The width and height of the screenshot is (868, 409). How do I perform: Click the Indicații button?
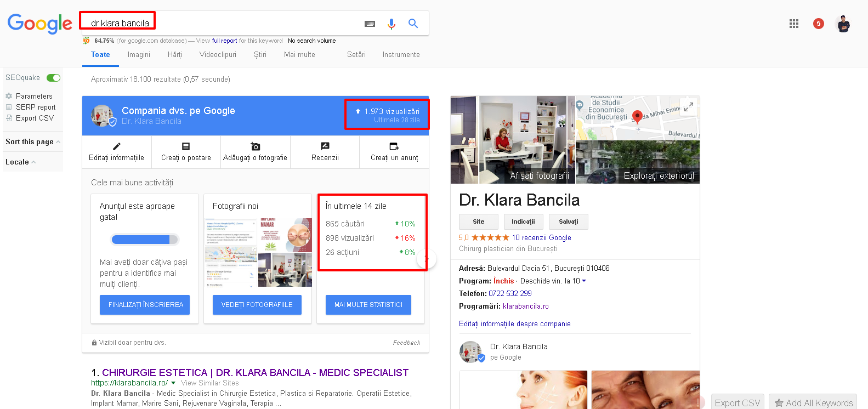tap(524, 221)
